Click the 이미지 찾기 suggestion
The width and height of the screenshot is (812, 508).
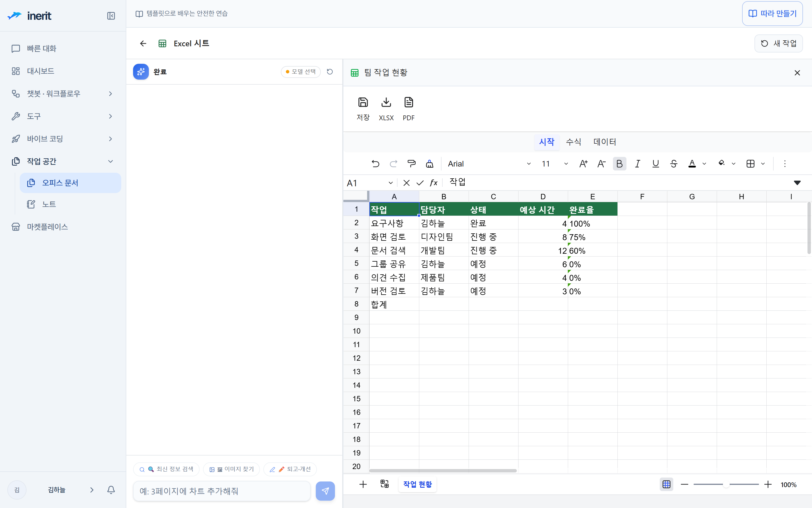tap(231, 469)
